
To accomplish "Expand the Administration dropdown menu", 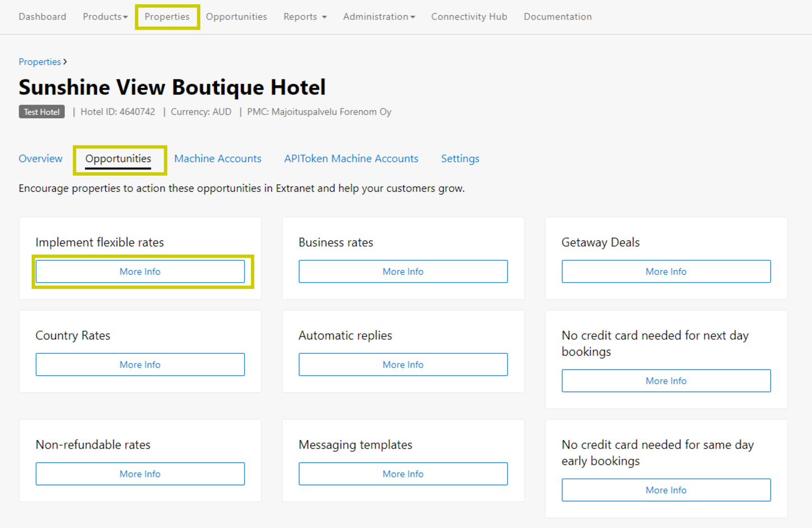I will (379, 17).
